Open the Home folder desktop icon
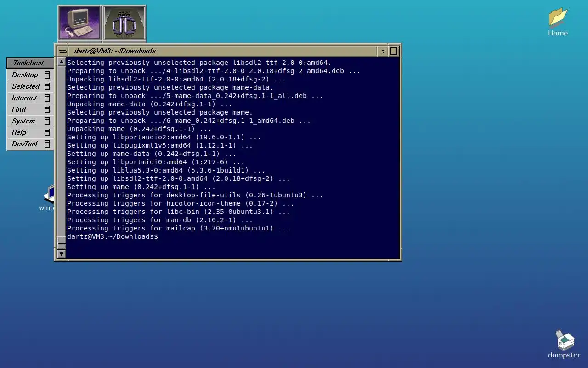588x368 pixels. coord(558,22)
